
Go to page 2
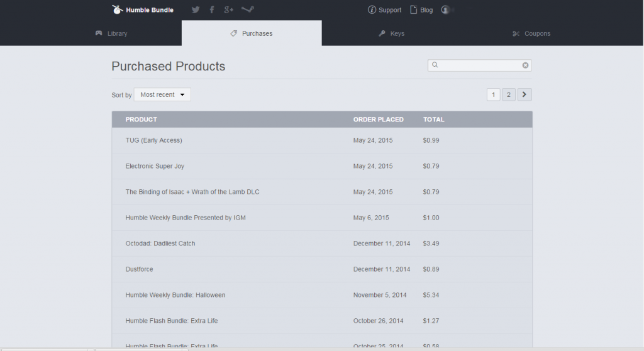click(x=508, y=94)
